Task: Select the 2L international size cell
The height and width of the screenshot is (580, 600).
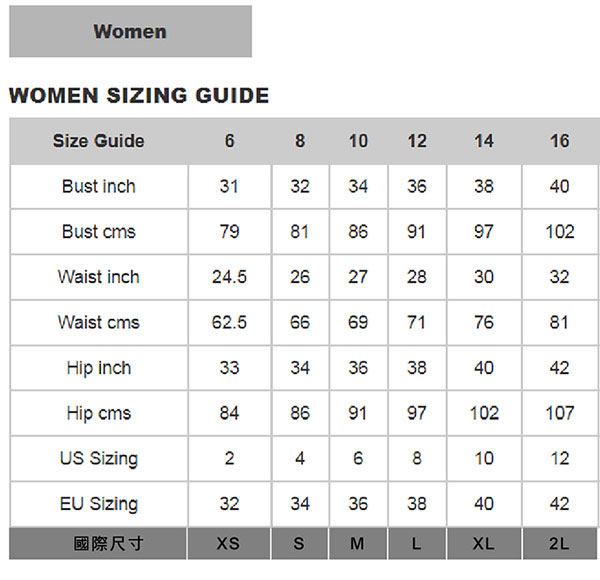Action: coord(560,544)
